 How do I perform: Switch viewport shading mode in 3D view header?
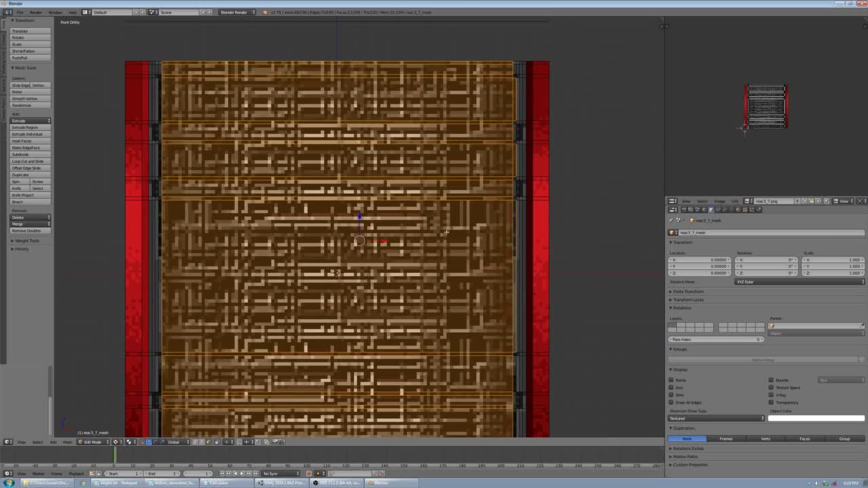click(128, 442)
